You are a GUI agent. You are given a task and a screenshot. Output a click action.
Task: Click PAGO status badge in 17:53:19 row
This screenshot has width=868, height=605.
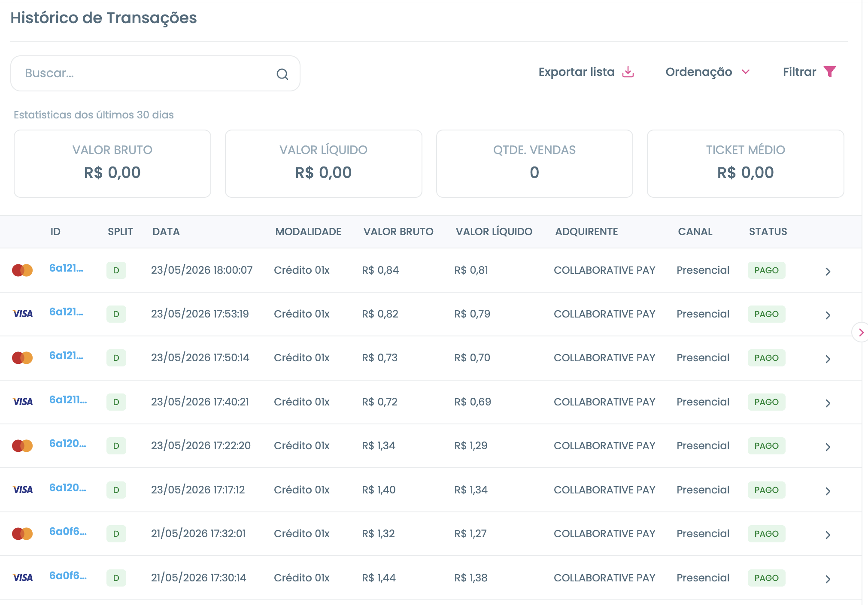(x=766, y=314)
